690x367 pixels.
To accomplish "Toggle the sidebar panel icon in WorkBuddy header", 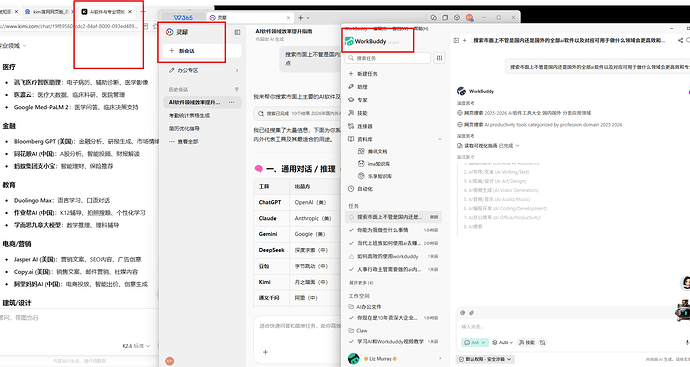I will pyautogui.click(x=456, y=40).
